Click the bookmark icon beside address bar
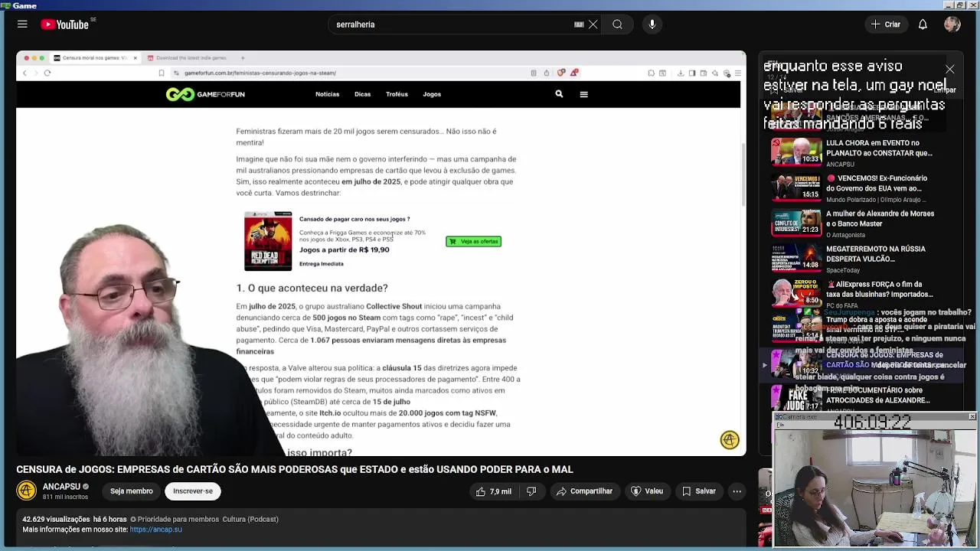980x551 pixels. (162, 73)
